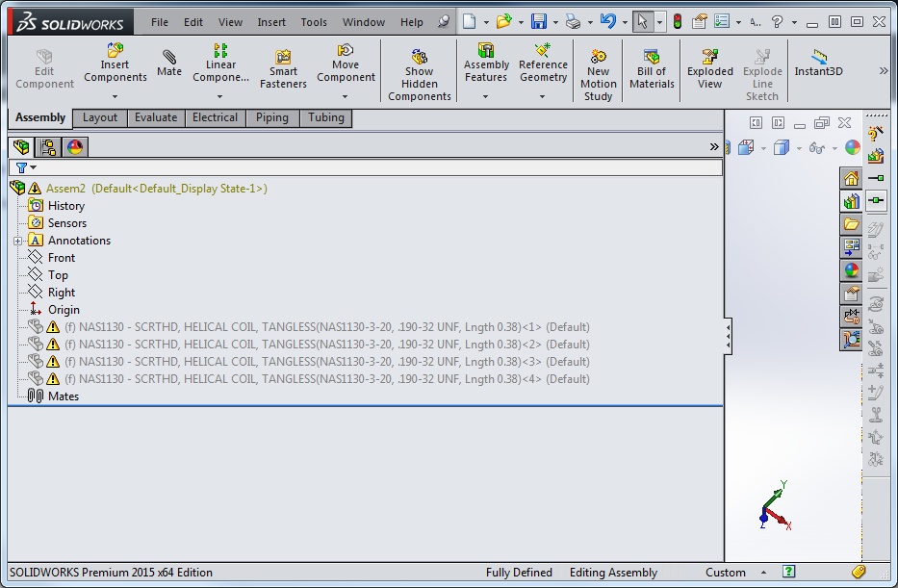This screenshot has width=898, height=588.
Task: Click the Display Style cube icon
Action: pos(782,147)
